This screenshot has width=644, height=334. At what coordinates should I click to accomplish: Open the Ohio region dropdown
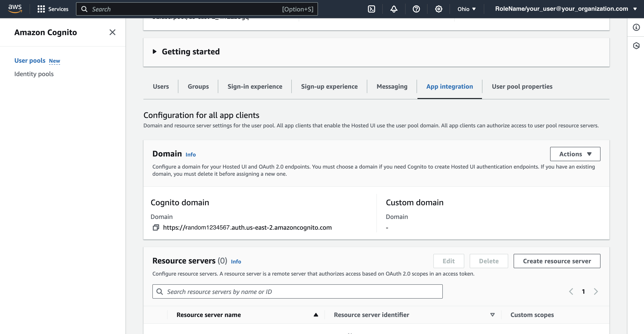467,9
